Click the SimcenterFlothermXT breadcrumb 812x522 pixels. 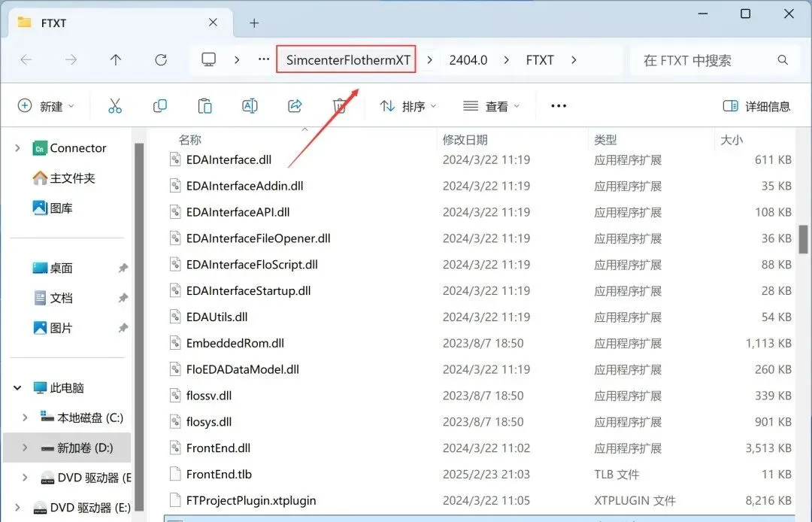pyautogui.click(x=349, y=60)
